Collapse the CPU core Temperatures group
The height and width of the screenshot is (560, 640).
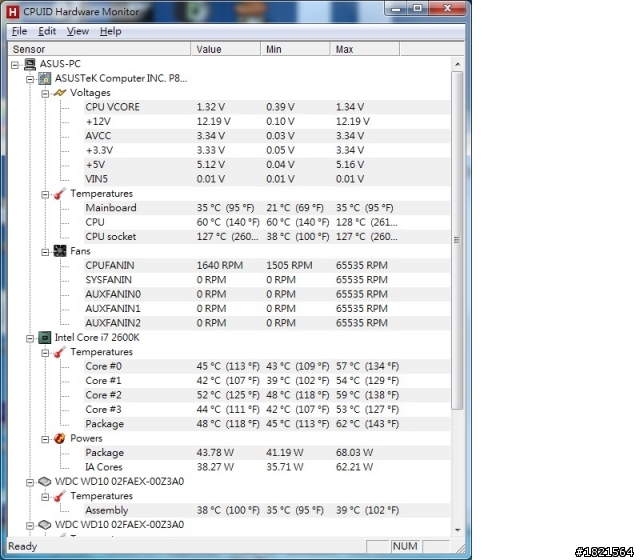point(45,353)
